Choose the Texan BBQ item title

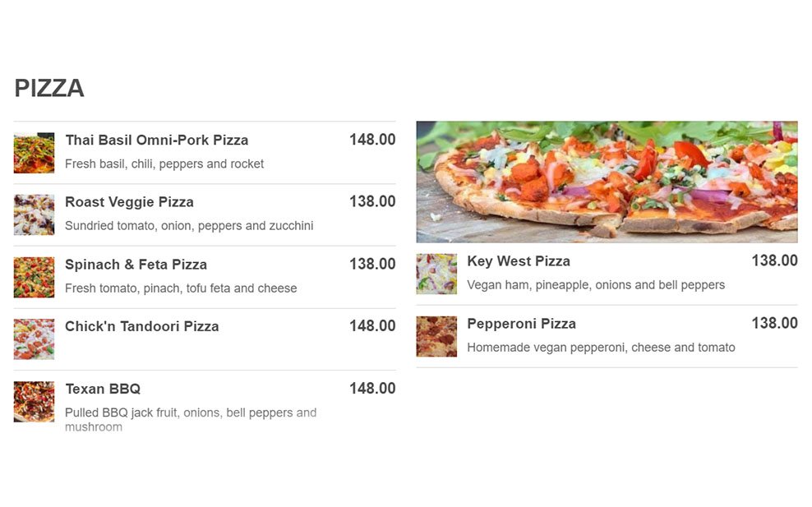103,389
